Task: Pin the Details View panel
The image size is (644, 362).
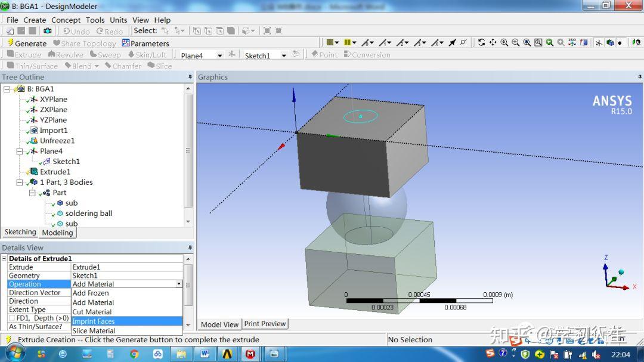Action: pos(190,247)
